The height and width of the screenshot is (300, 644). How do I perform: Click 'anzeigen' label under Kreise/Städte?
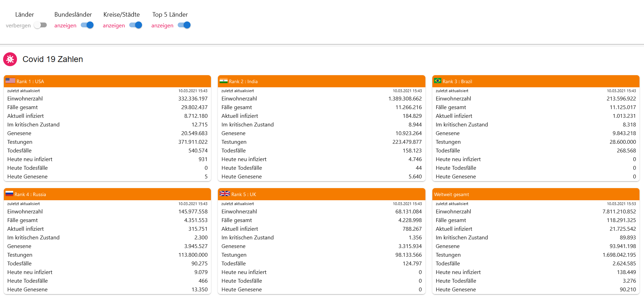114,26
